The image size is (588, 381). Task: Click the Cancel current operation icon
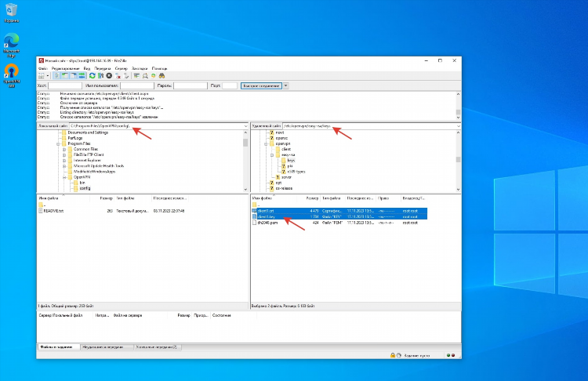tap(109, 76)
